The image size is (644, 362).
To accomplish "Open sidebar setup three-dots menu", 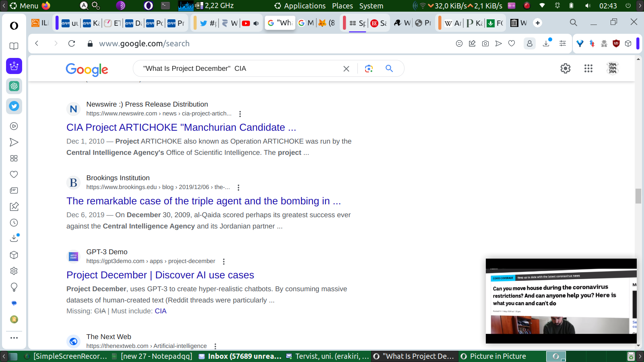I will (x=14, y=338).
